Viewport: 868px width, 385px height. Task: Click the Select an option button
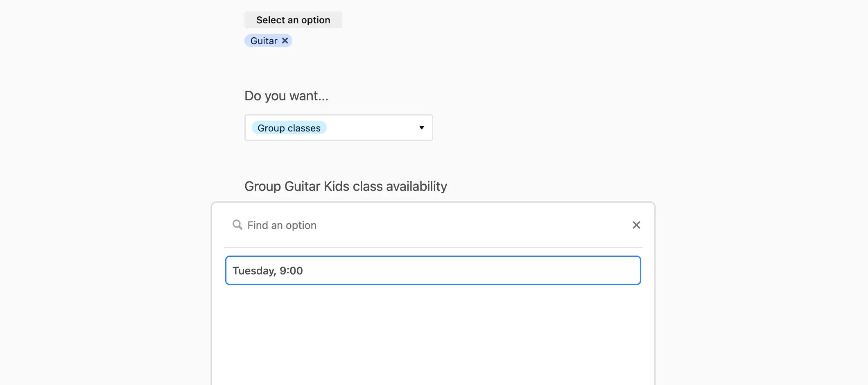pos(293,20)
